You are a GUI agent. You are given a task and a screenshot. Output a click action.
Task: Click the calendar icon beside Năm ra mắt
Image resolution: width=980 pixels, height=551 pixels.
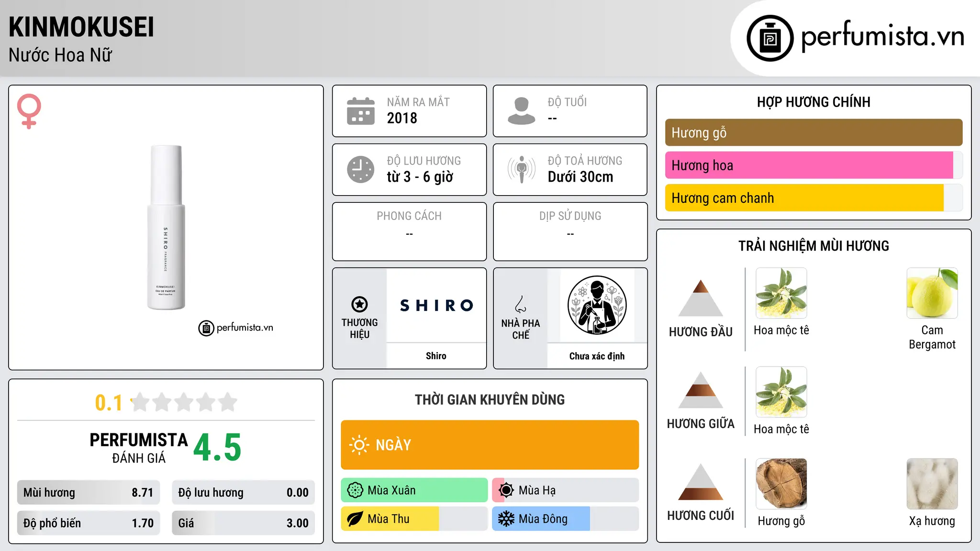point(361,111)
